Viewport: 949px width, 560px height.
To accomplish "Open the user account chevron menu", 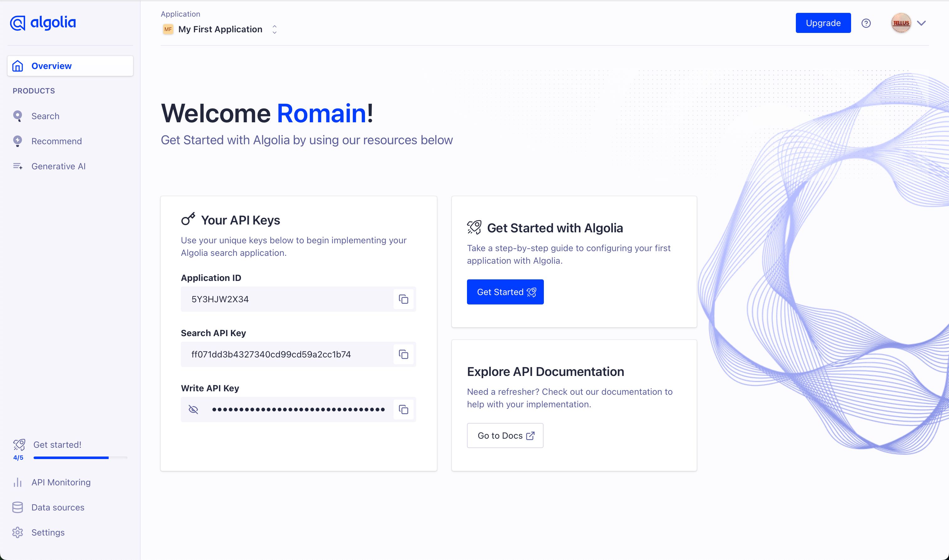I will pyautogui.click(x=921, y=24).
